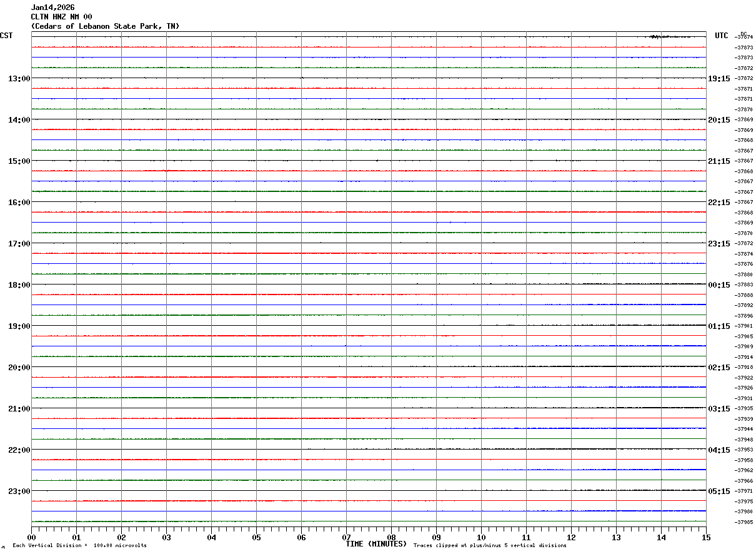Viewport: 756px width, 554px height.
Task: Select the 17:00 CST time label
Action: click(x=19, y=244)
